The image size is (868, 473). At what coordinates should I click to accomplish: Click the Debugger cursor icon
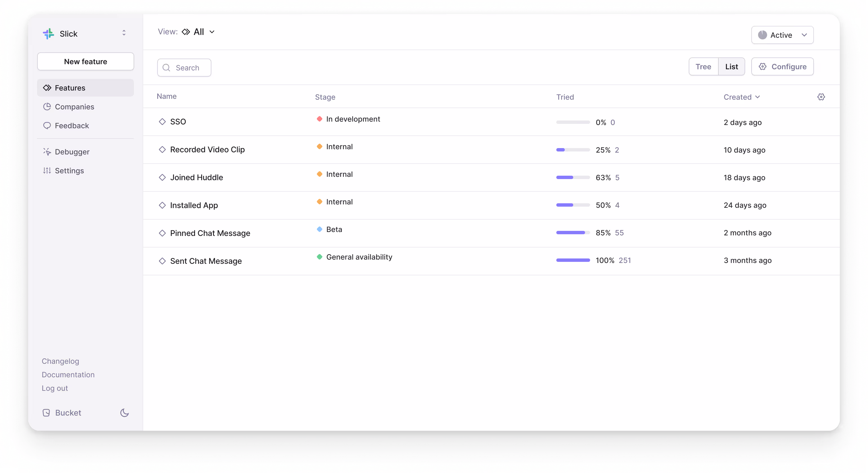[x=47, y=152]
